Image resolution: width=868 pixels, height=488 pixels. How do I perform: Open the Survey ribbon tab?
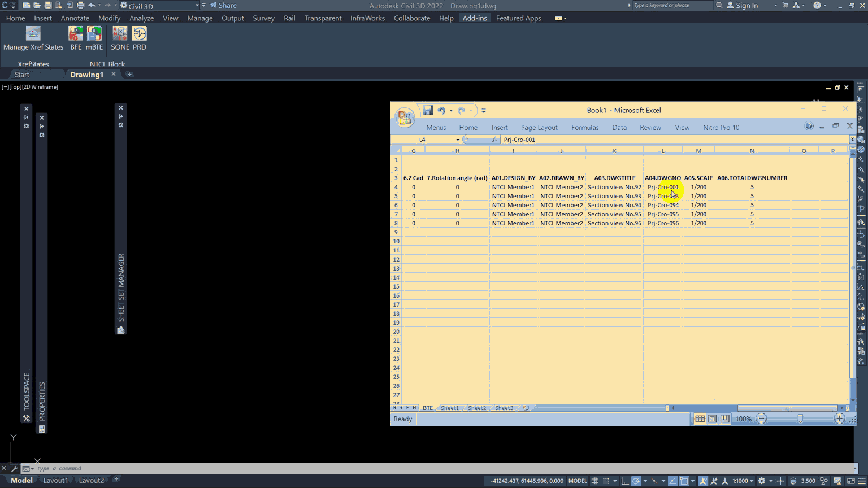coord(263,18)
